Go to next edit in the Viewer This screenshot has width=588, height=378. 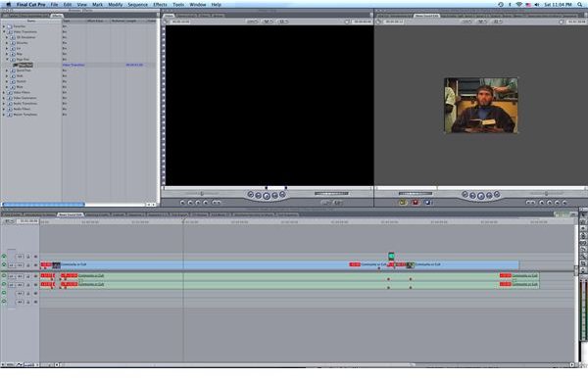click(282, 195)
